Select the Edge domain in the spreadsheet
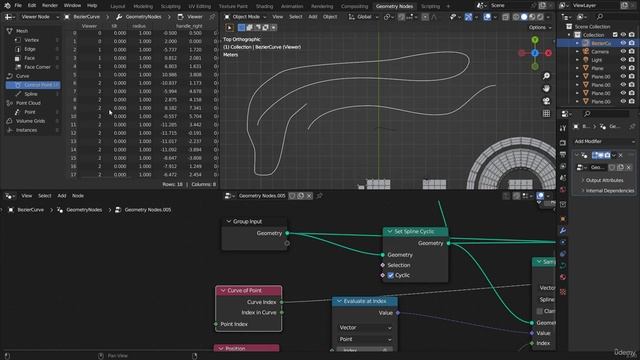Viewport: 640px width, 360px height. (x=29, y=49)
